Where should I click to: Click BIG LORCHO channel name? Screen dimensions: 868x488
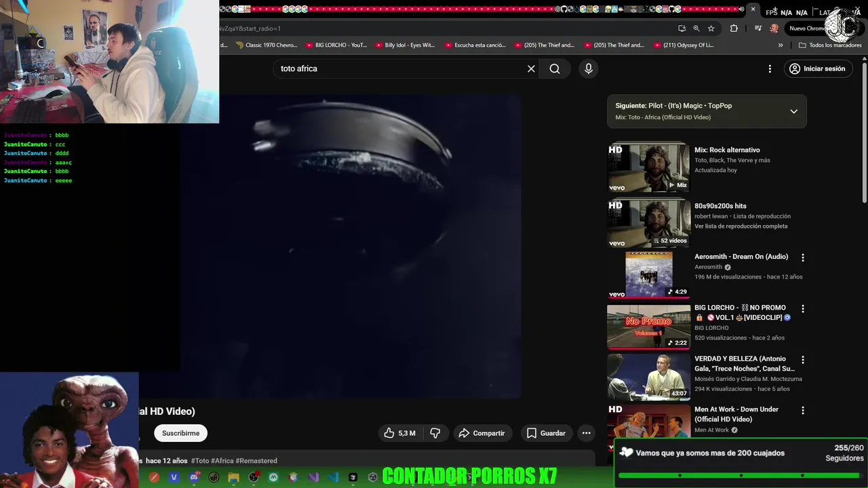pos(711,328)
